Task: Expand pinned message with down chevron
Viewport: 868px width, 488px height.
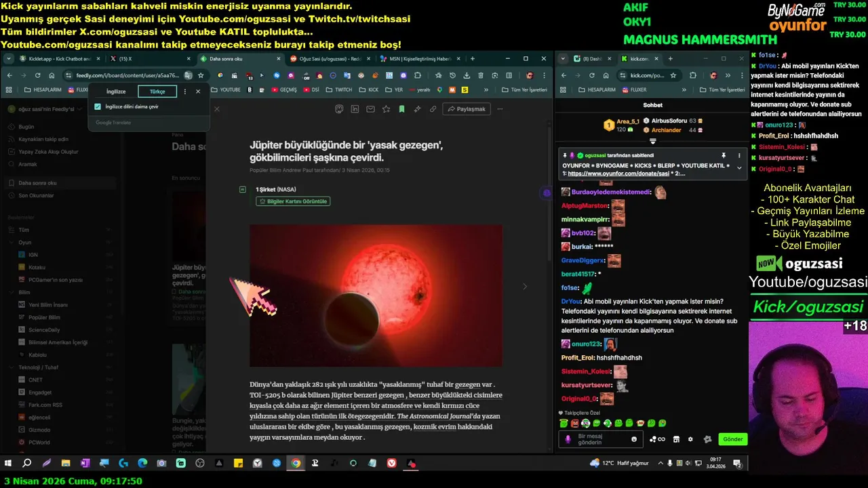Action: 739,167
